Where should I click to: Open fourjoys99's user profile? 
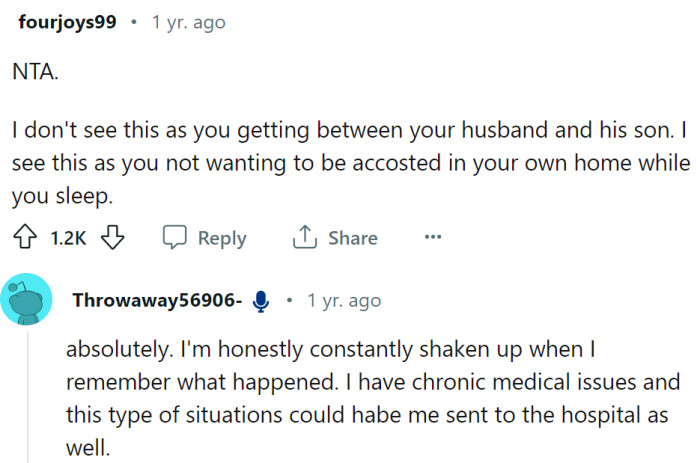pyautogui.click(x=63, y=23)
